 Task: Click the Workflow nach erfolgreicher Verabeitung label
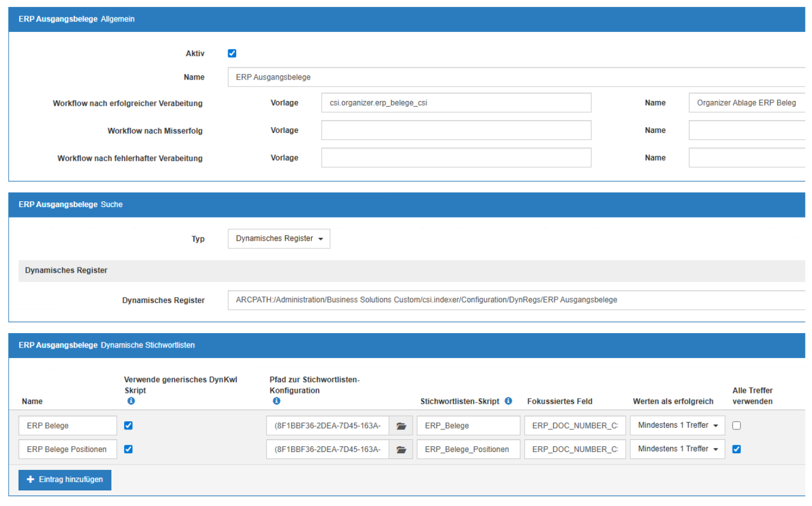[x=128, y=103]
